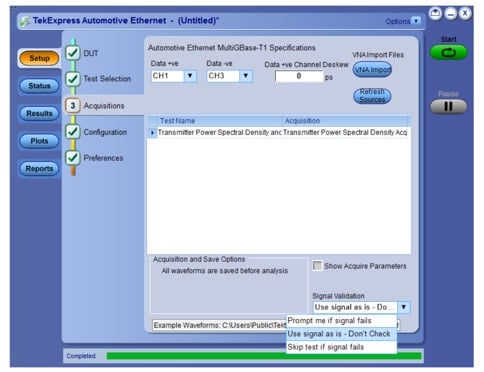Click the Pause button
The image size is (484, 372).
point(448,107)
